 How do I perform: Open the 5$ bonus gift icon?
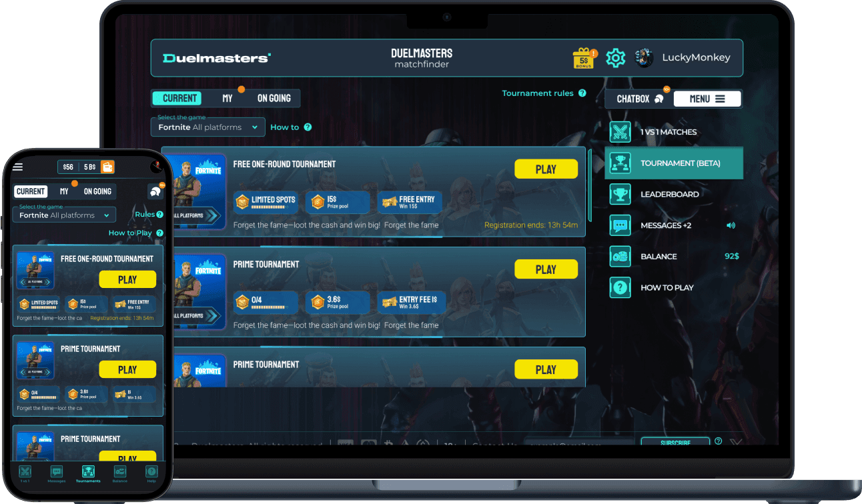click(x=584, y=58)
